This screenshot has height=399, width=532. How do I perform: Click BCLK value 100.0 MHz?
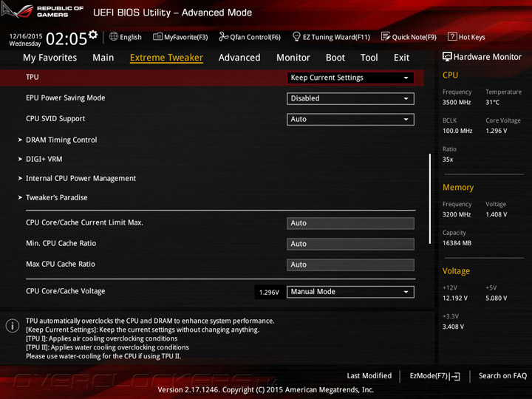pyautogui.click(x=457, y=131)
